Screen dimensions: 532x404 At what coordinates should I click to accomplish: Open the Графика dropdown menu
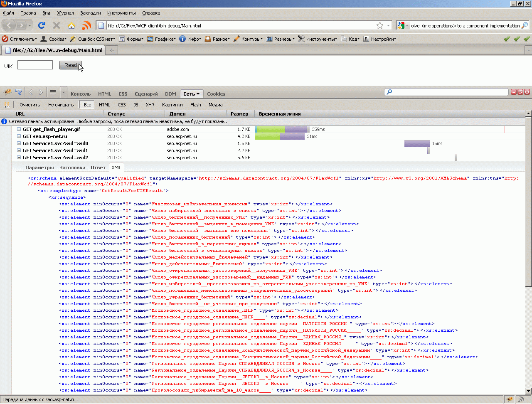161,39
